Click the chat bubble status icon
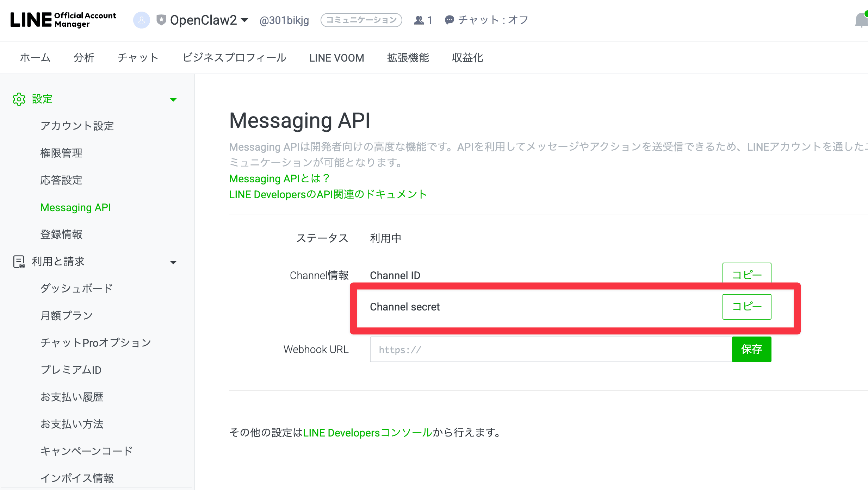 pos(449,20)
